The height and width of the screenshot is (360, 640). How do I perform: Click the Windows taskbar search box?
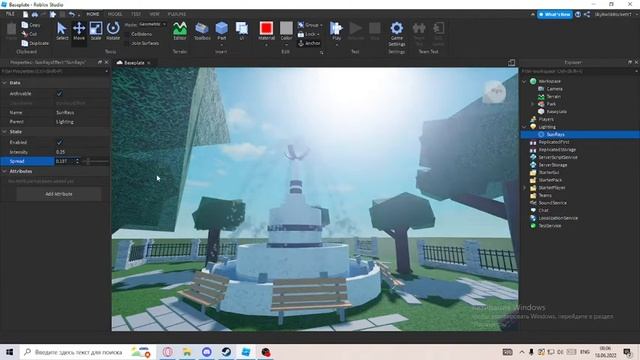point(86,352)
